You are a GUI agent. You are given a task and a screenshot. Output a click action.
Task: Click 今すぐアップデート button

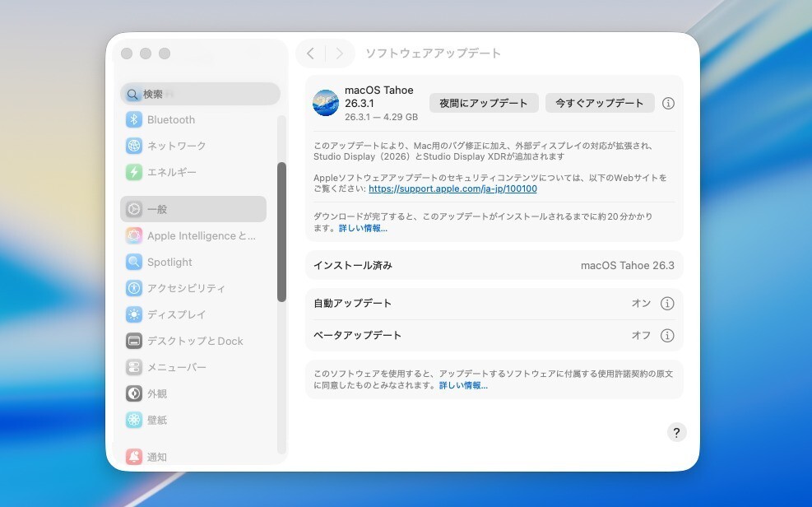click(x=600, y=103)
